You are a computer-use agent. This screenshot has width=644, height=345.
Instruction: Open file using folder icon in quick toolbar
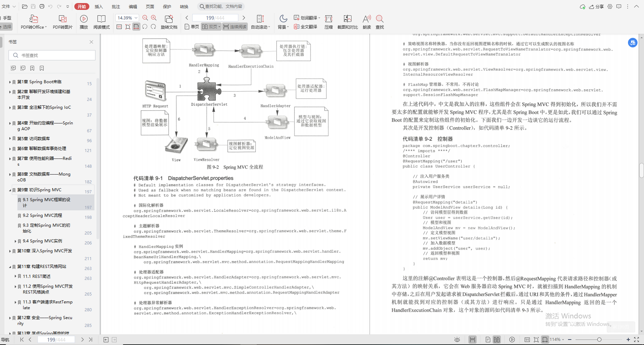pyautogui.click(x=25, y=6)
